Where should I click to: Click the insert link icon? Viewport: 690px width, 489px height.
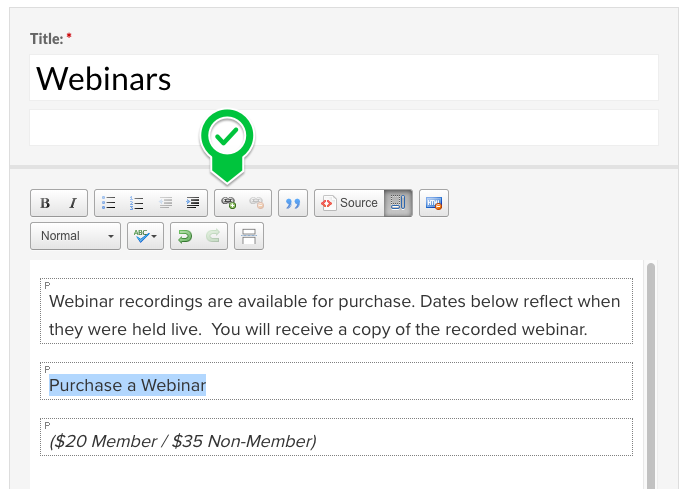[x=229, y=203]
